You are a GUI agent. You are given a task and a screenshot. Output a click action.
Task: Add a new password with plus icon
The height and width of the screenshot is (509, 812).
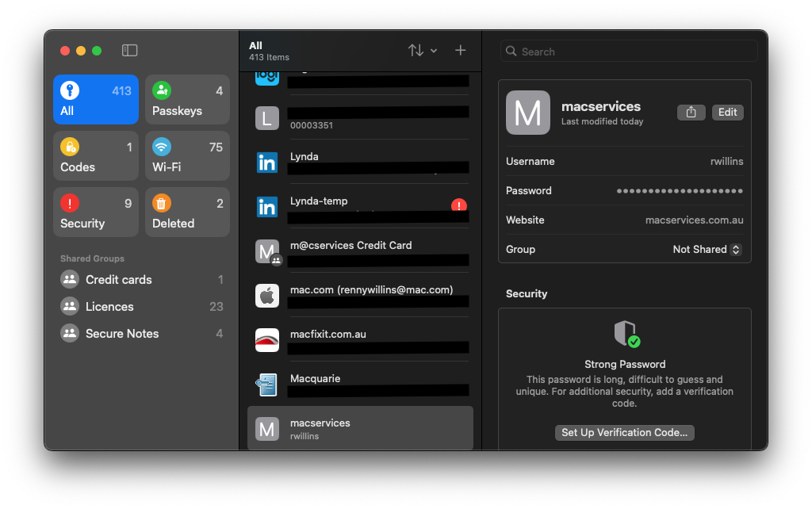click(x=461, y=50)
